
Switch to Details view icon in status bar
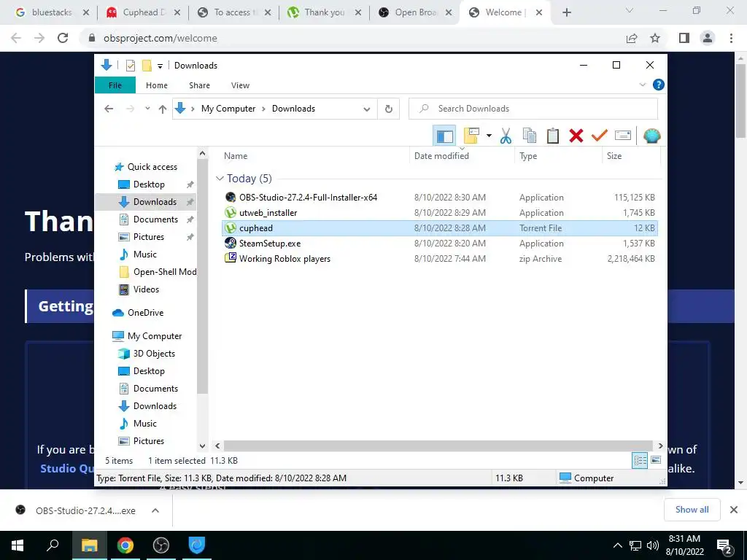[x=640, y=461]
